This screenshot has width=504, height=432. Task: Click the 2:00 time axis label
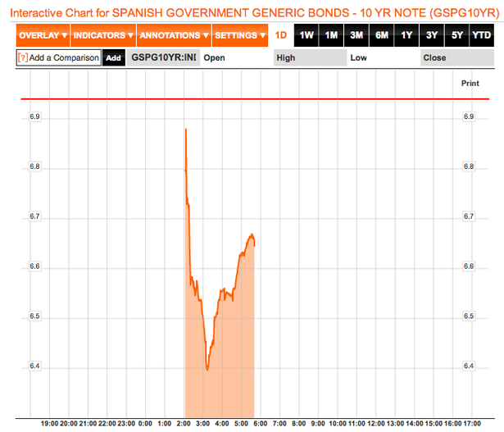(184, 424)
